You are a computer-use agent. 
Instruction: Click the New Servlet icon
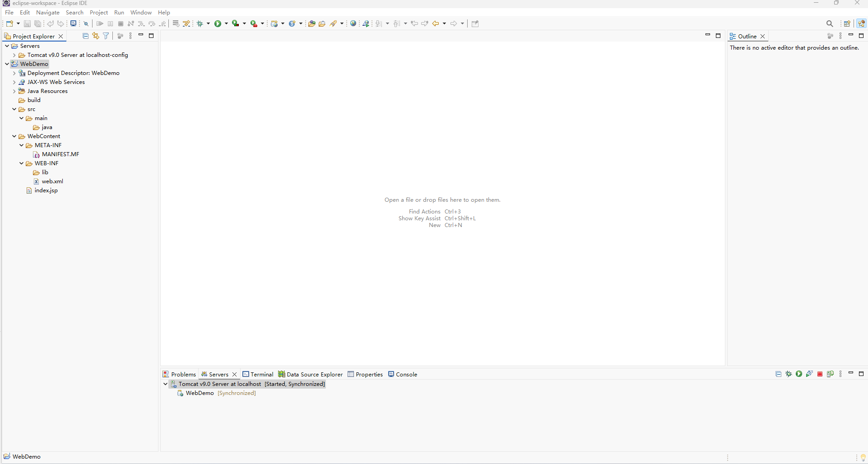(292, 23)
